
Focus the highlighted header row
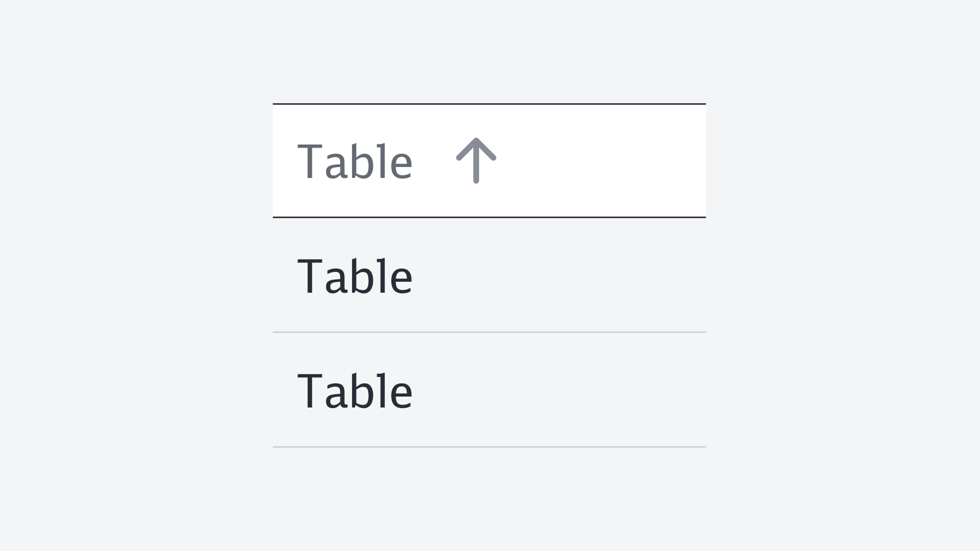(489, 161)
